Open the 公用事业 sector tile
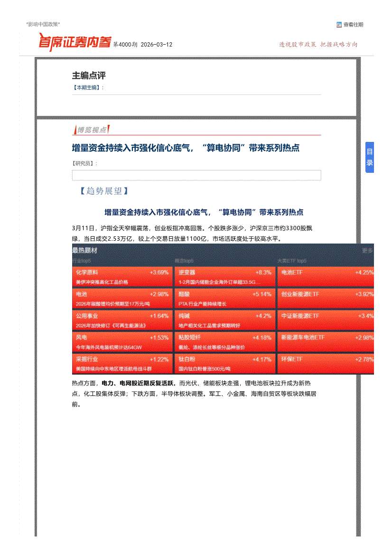Viewport: 392px width, 555px height. point(122,320)
